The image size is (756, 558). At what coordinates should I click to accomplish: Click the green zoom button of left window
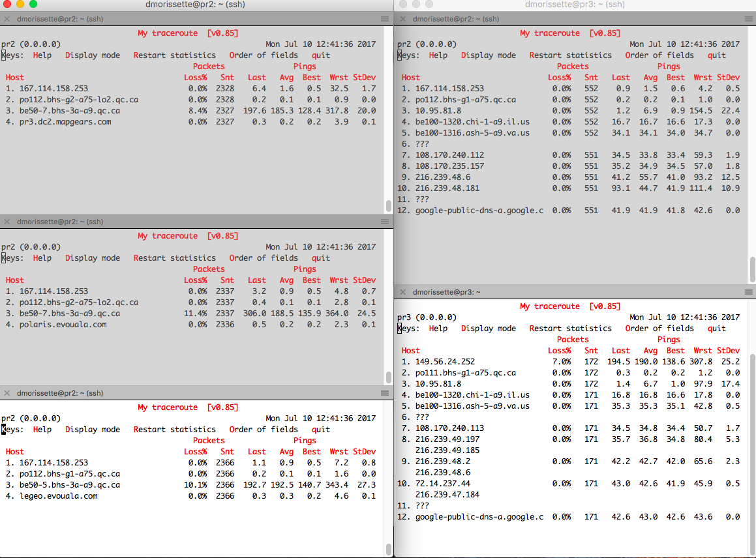tap(33, 4)
